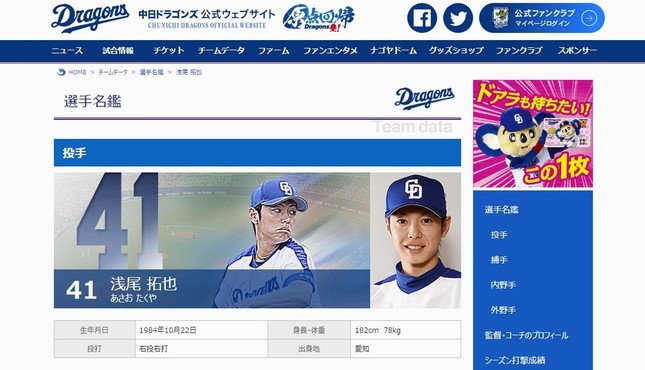Click the ドアラ card advertisement banner

point(533,134)
